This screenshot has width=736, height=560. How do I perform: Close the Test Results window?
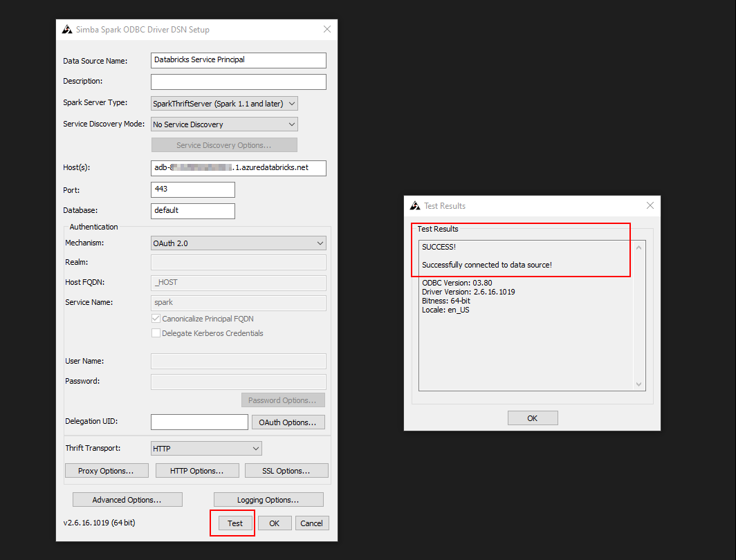650,205
